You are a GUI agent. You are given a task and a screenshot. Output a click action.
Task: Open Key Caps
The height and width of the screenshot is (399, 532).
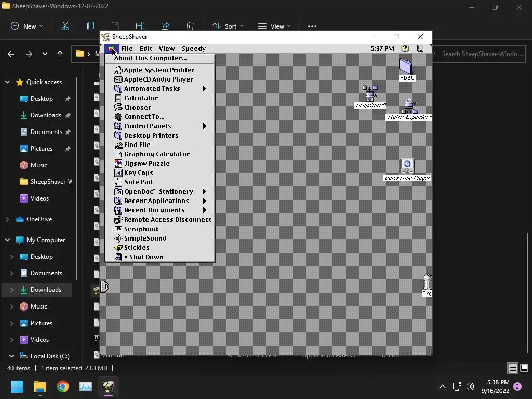pyautogui.click(x=159, y=172)
